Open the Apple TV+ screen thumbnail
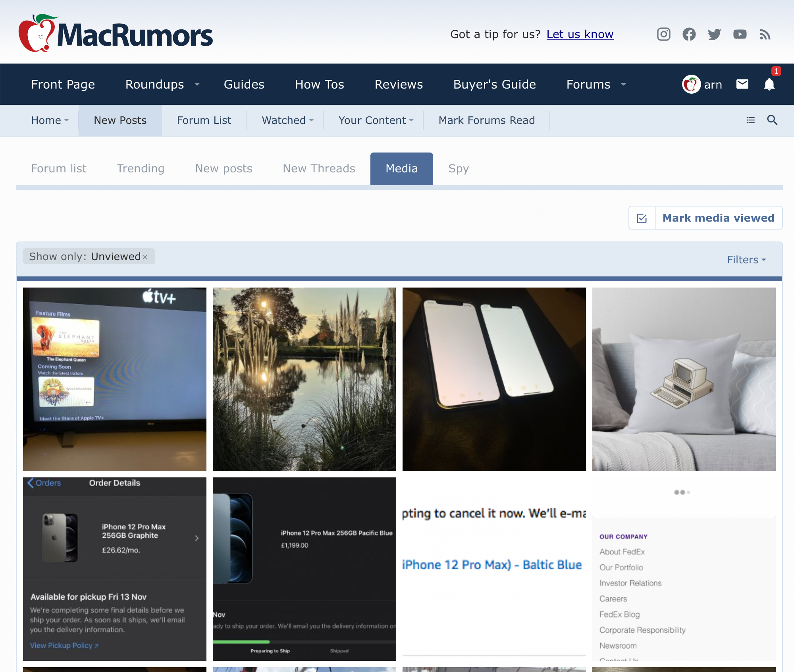This screenshot has height=672, width=794. (115, 379)
